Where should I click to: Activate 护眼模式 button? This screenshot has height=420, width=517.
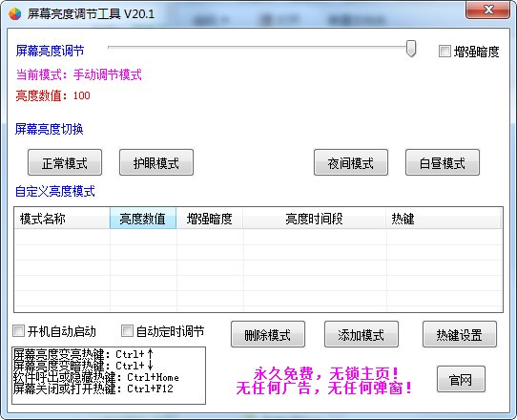[x=156, y=162]
